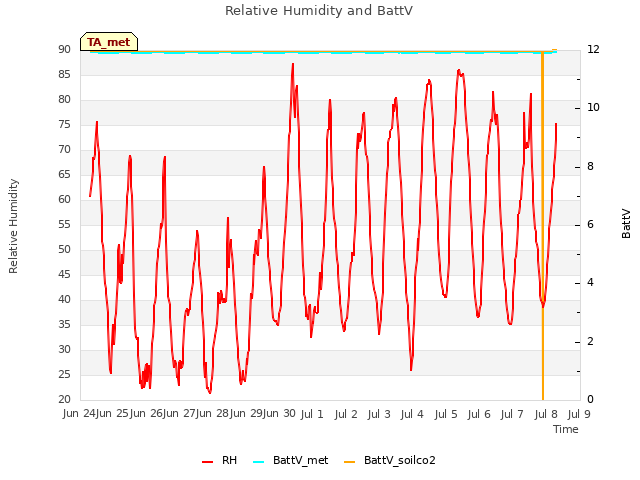Image resolution: width=640 pixels, height=480 pixels.
Task: Toggle the RH series in the legend
Action: 220,460
